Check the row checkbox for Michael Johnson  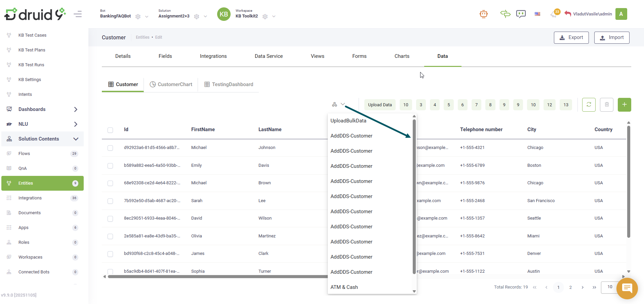110,148
